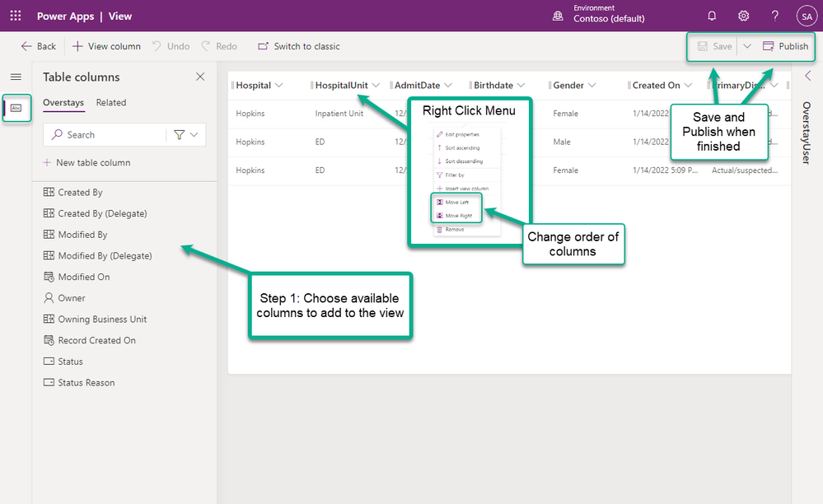Image resolution: width=823 pixels, height=504 pixels.
Task: Open the Gender column header dropdown
Action: [592, 86]
